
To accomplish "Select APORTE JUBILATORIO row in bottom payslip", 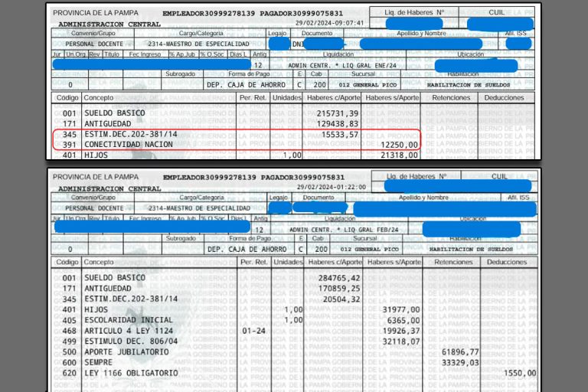I will [294, 352].
